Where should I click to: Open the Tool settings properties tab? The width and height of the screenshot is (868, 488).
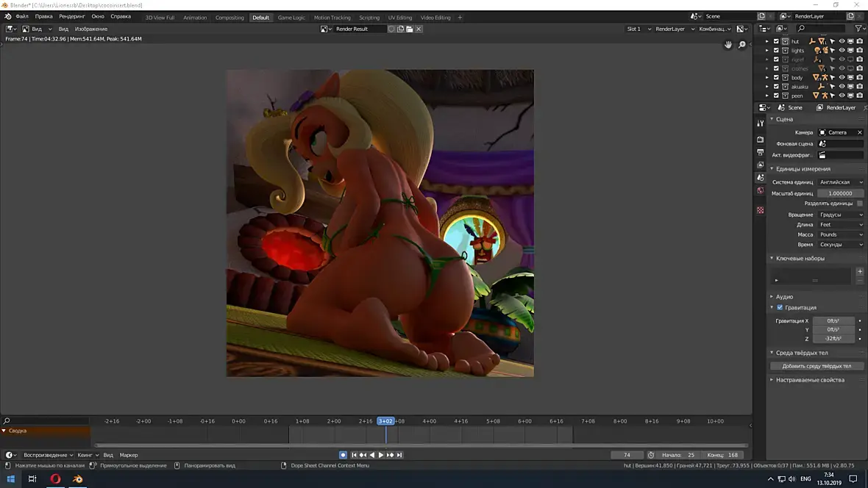(x=760, y=123)
